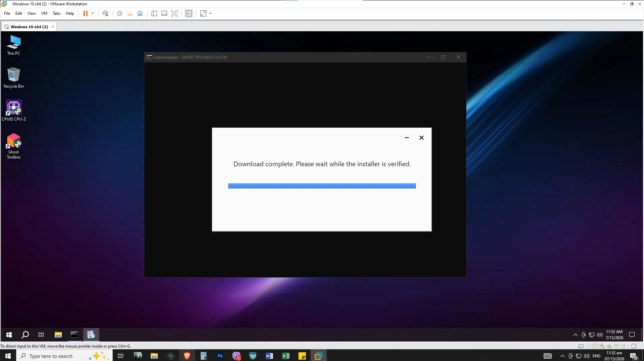Open the guest clock showing 11:52 AM
The height and width of the screenshot is (361, 644).
(614, 335)
